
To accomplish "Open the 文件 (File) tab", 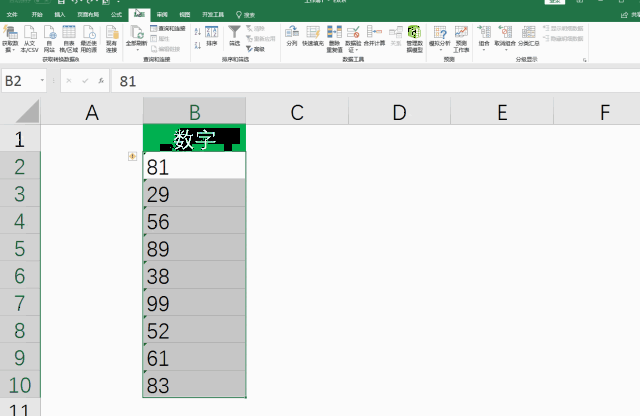I will coord(12,15).
